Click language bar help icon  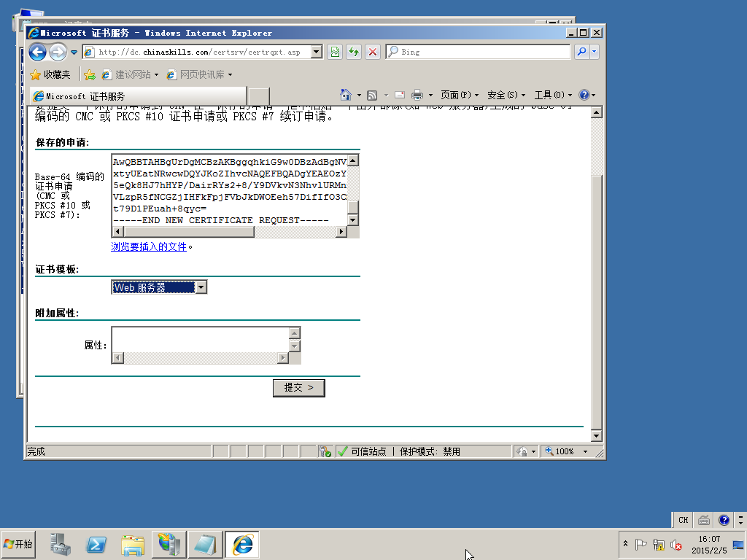pos(724,520)
